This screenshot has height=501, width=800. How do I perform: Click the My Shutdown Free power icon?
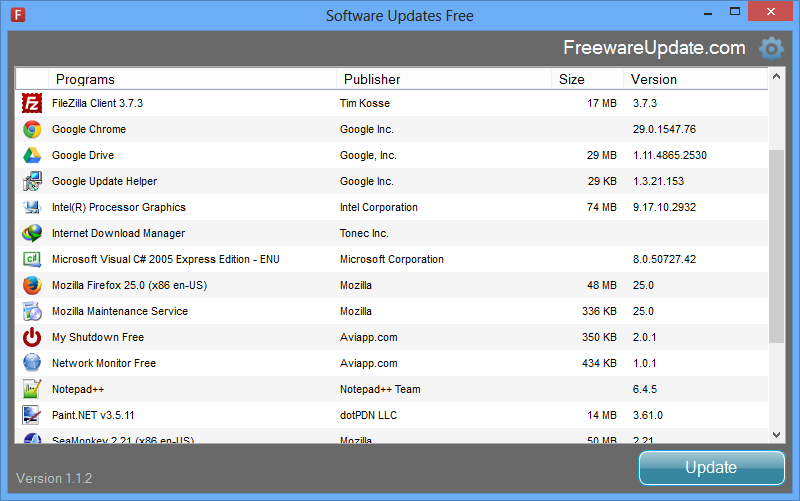tap(32, 337)
